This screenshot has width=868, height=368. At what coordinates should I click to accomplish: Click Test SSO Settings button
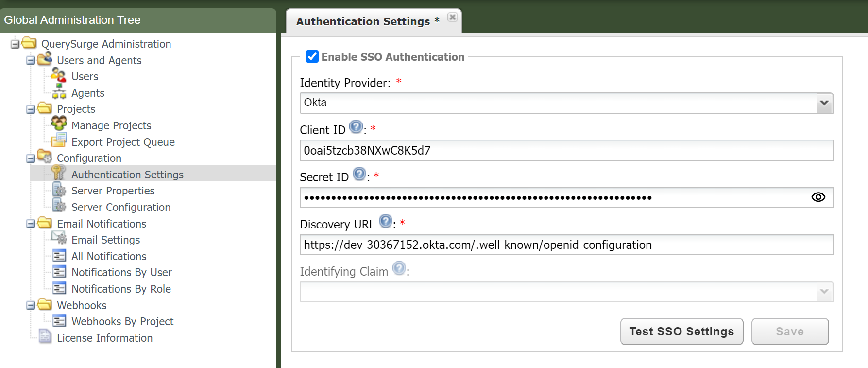pyautogui.click(x=682, y=332)
